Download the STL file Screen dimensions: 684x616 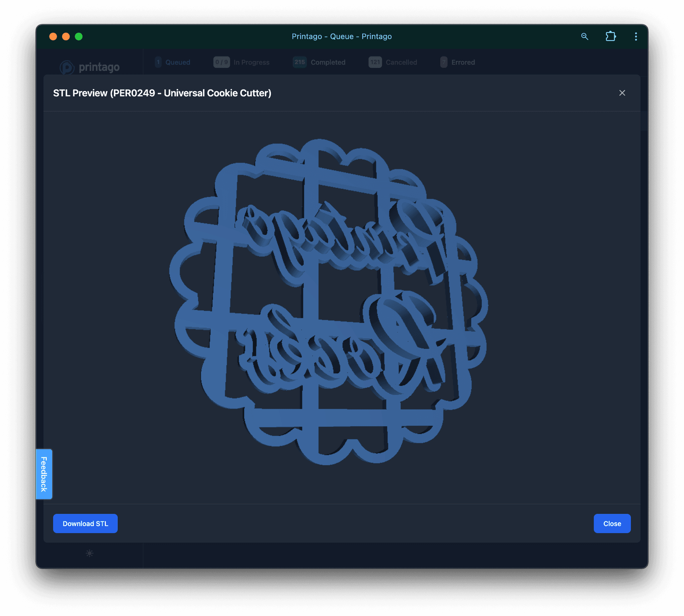click(x=85, y=523)
